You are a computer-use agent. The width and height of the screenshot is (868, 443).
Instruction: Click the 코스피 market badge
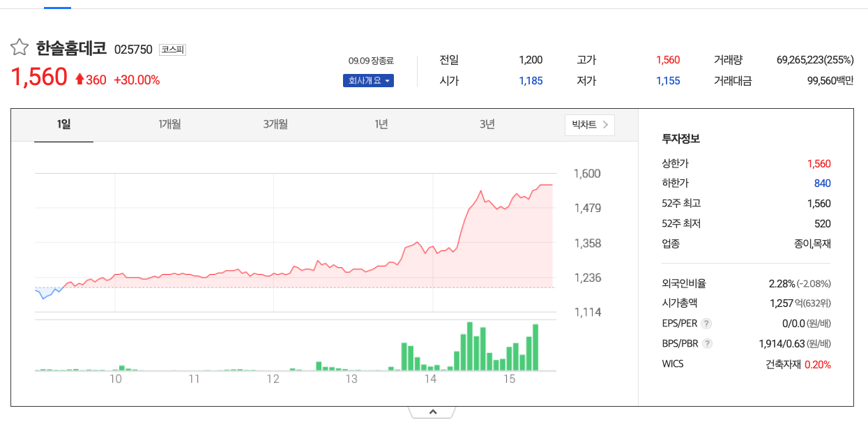click(x=172, y=50)
